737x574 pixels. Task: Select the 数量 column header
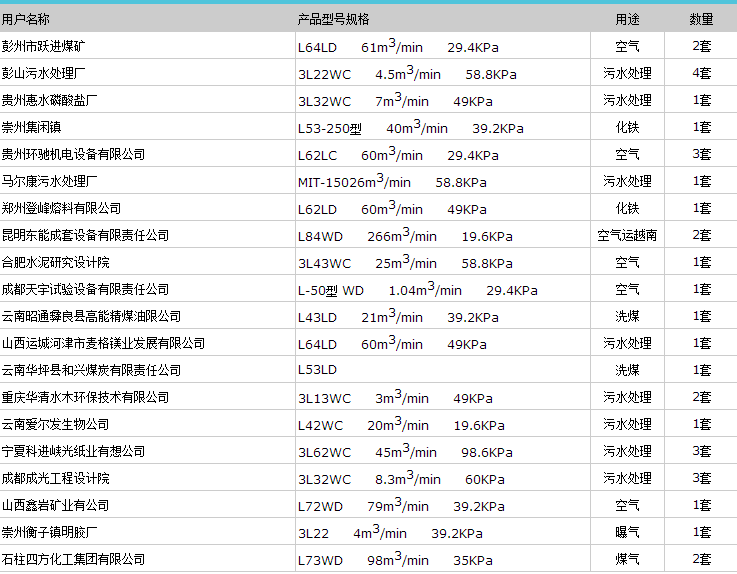(701, 19)
